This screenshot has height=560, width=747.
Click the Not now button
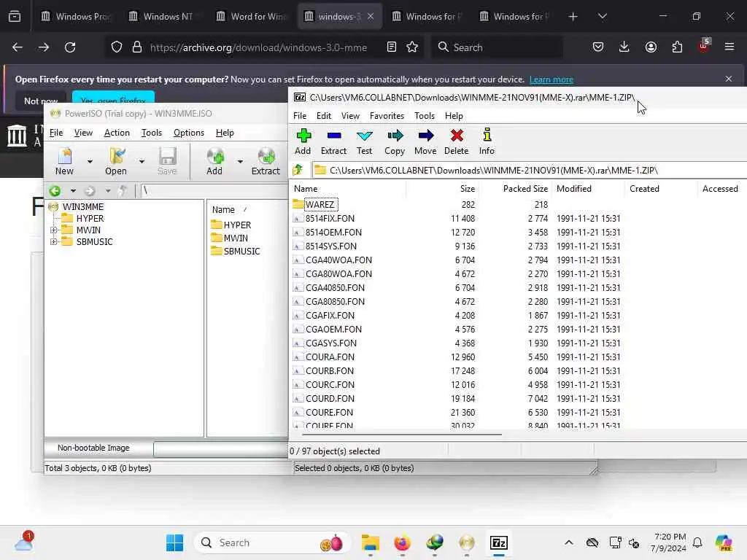[41, 101]
